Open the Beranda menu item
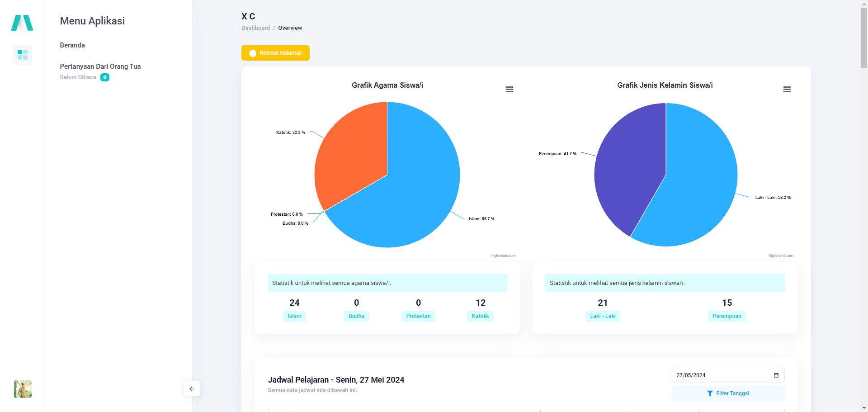This screenshot has width=868, height=412. click(72, 45)
